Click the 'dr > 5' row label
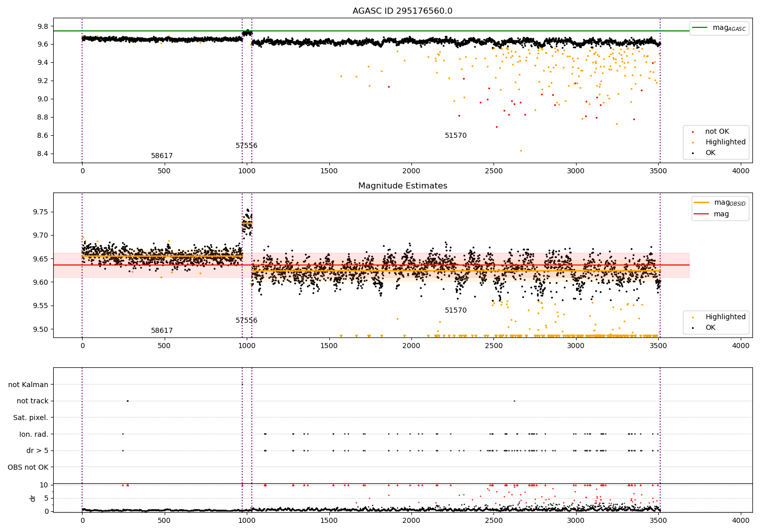Image resolution: width=760 pixels, height=532 pixels. coord(37,451)
